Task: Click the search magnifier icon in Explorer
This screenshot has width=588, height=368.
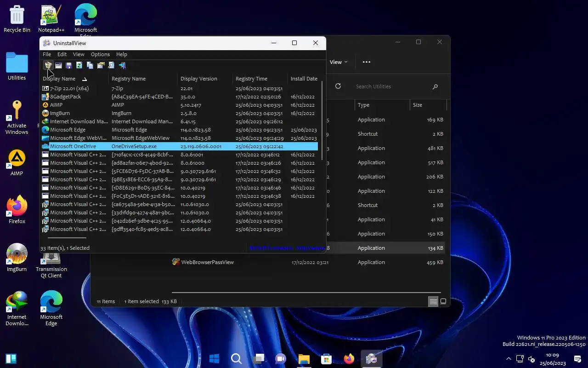Action: pos(435,86)
